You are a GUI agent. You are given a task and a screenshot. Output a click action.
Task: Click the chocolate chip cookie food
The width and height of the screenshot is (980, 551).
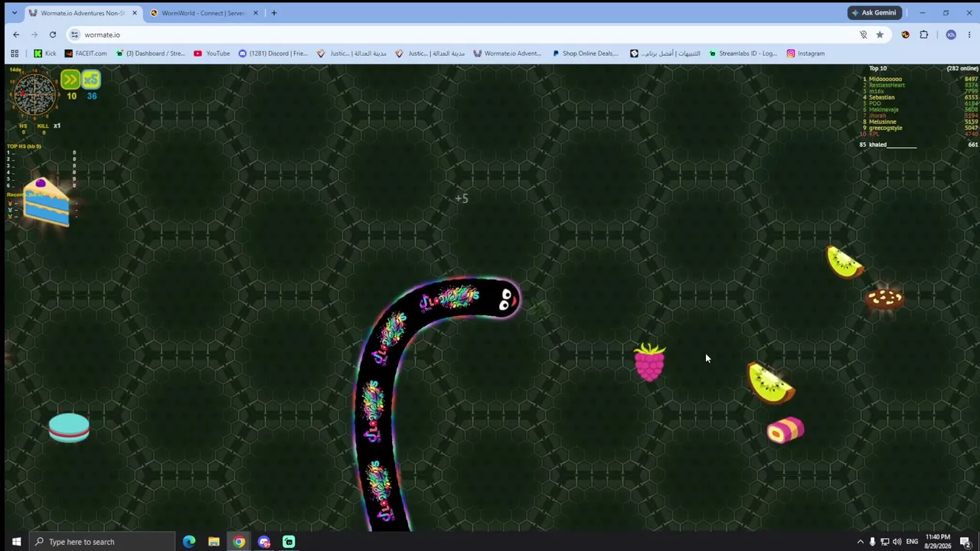(884, 298)
